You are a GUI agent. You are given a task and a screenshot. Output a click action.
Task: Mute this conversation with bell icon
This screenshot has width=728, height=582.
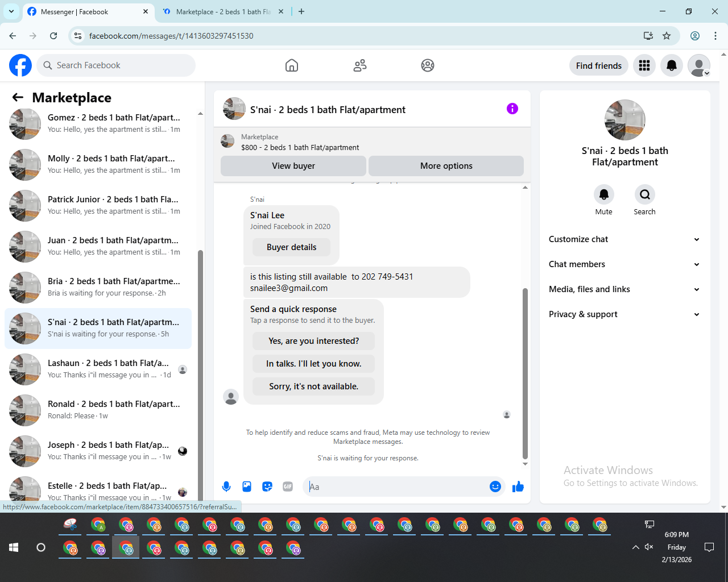point(604,194)
